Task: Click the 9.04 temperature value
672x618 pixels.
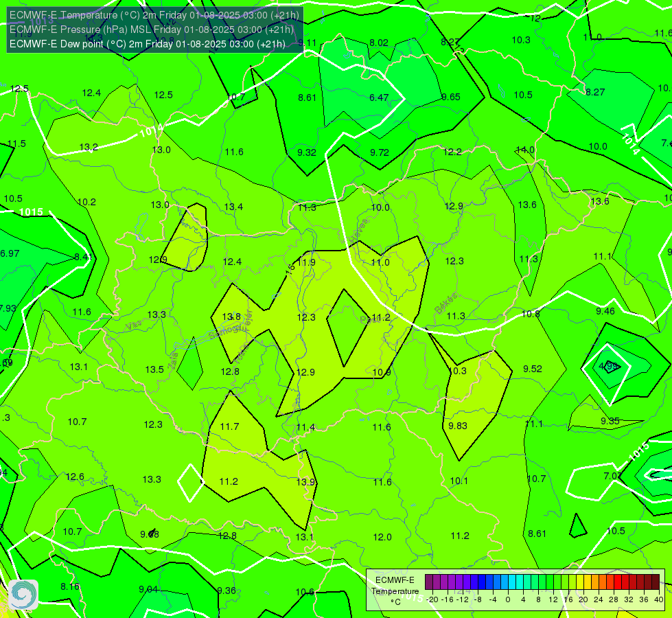Action: [x=148, y=589]
